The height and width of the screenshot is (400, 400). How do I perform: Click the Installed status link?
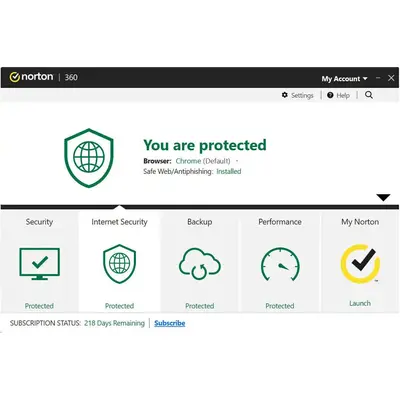pos(229,172)
